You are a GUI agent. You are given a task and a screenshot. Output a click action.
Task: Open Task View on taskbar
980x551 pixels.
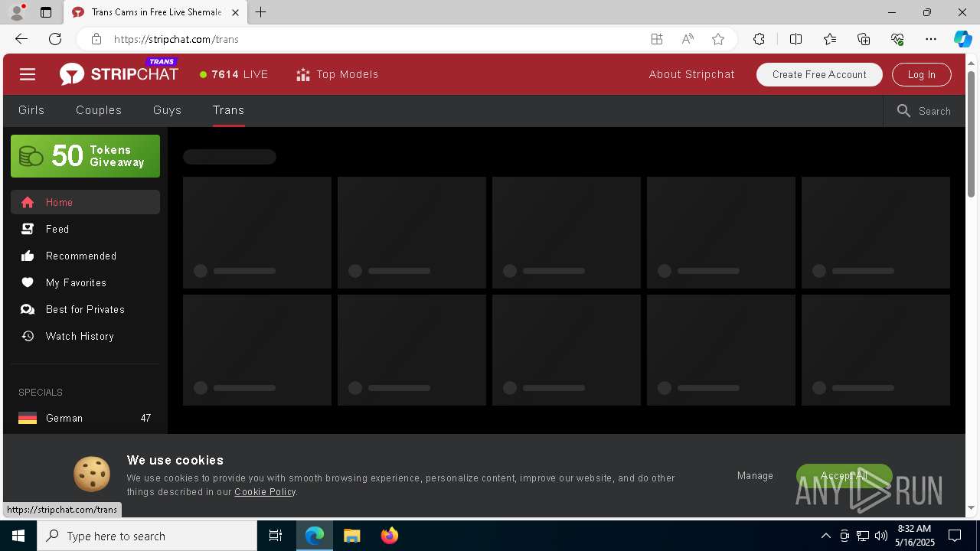click(276, 536)
